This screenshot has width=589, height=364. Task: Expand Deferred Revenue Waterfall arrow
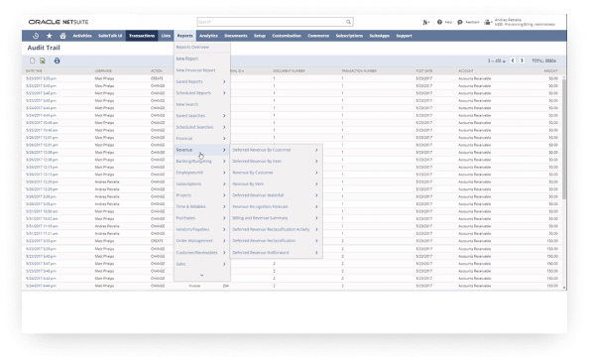point(316,195)
